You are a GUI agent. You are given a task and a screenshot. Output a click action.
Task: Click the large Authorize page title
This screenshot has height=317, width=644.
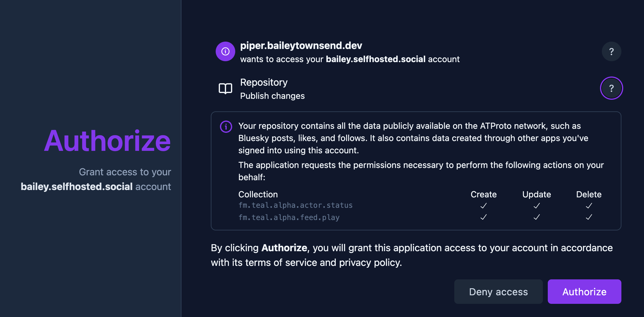click(x=107, y=141)
